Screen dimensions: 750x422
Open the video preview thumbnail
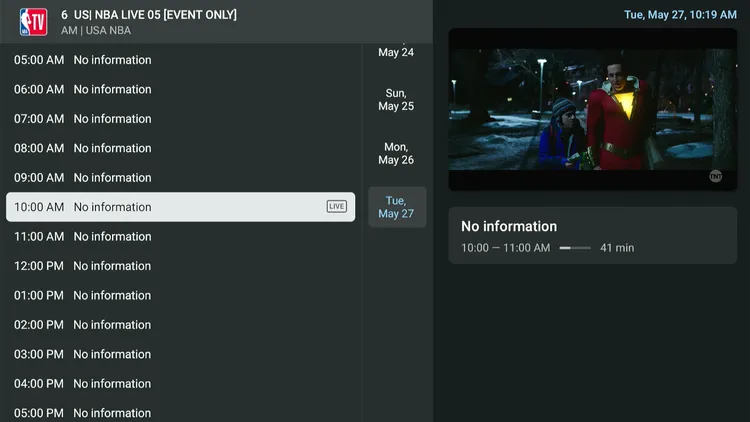(593, 109)
